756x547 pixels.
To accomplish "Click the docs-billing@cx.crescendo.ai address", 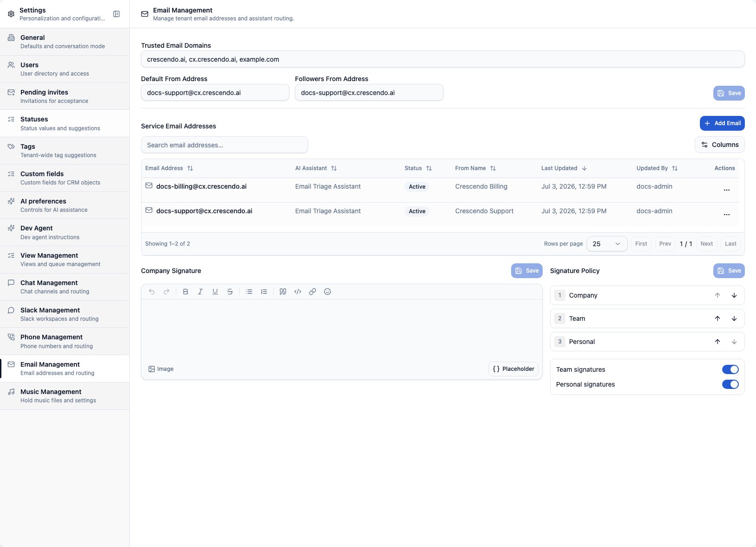I will (201, 186).
